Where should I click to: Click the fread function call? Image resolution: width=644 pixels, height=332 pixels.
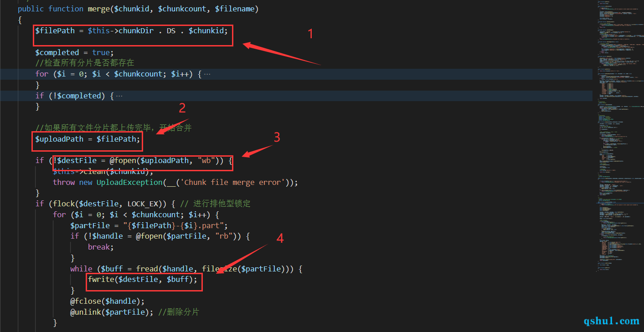[147, 269]
